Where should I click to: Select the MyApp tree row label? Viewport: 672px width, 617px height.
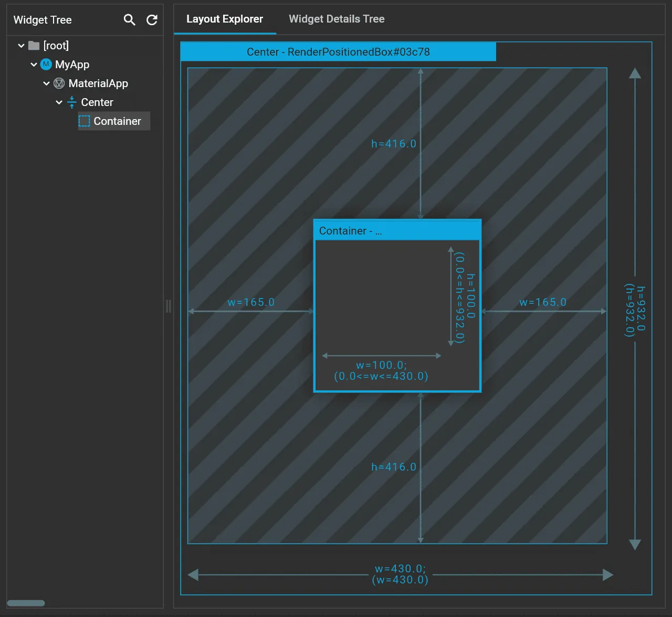[x=72, y=65]
